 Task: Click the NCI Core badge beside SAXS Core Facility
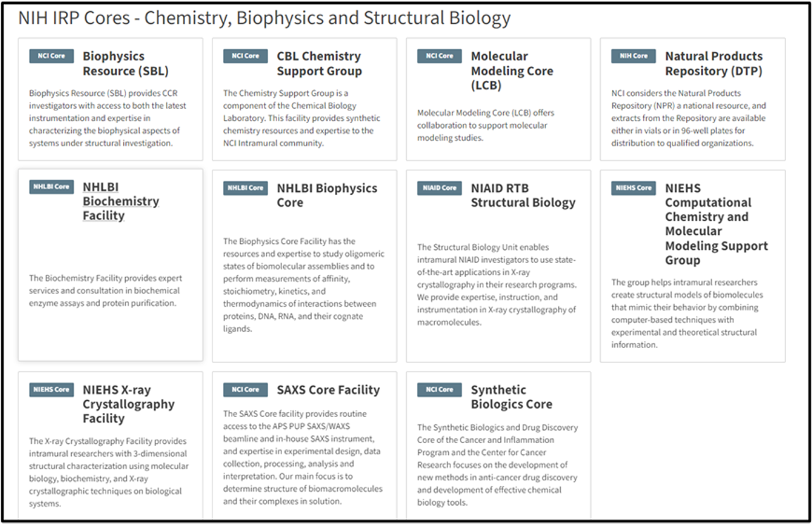246,390
